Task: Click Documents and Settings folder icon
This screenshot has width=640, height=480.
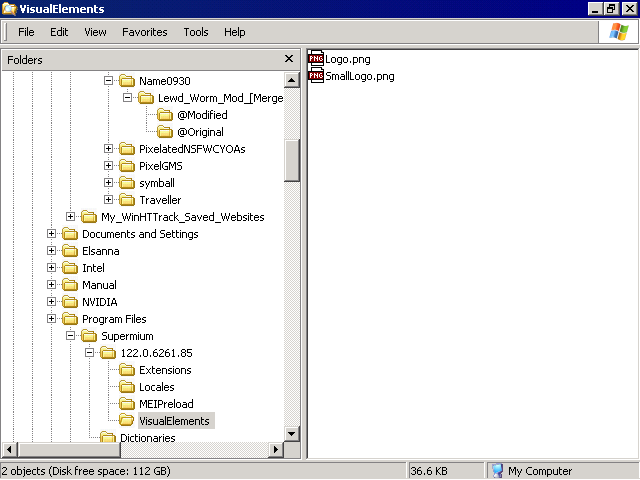Action: (70, 234)
